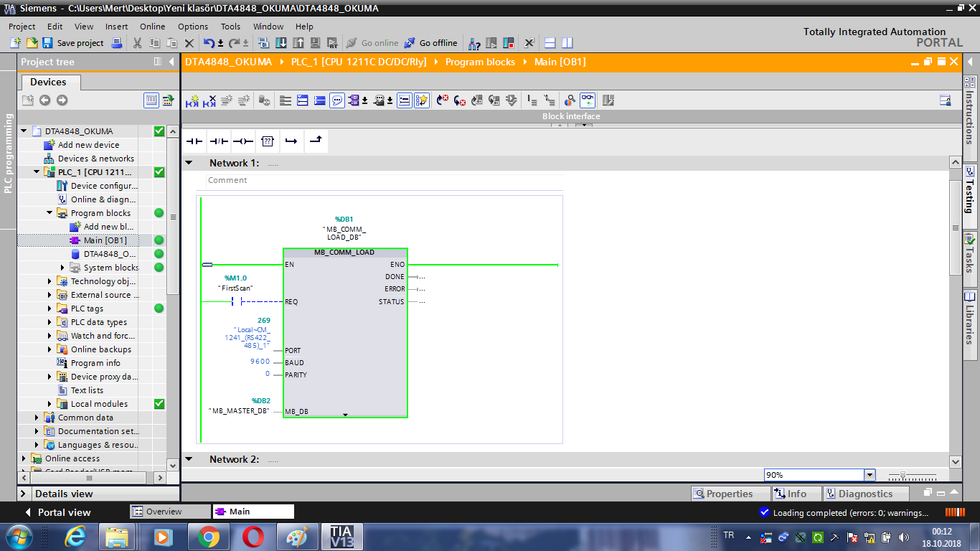Image resolution: width=980 pixels, height=551 pixels.
Task: Insert an output coil instruction
Action: click(x=243, y=141)
